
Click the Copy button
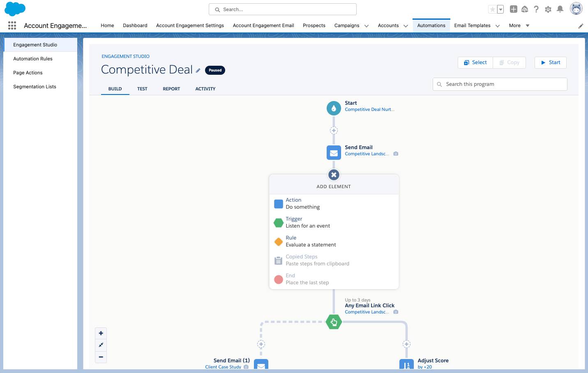coord(510,62)
